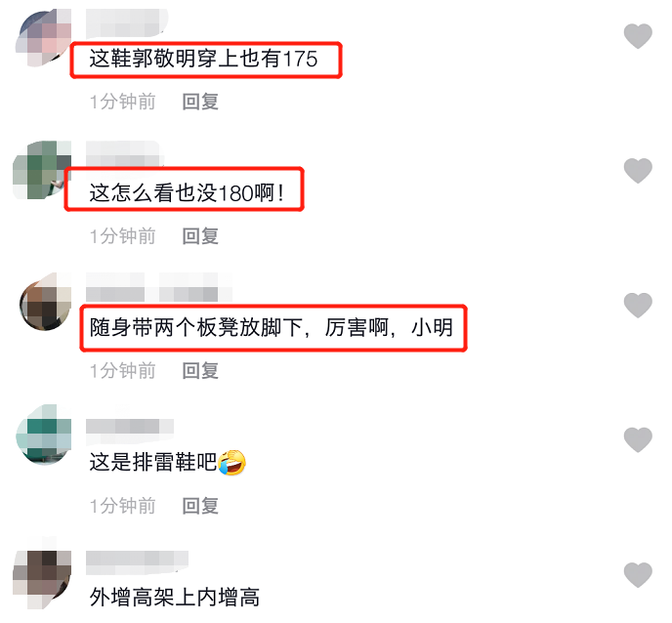
Task: Reply to the 这是排雷鞋吧 comment
Action: pos(200,506)
